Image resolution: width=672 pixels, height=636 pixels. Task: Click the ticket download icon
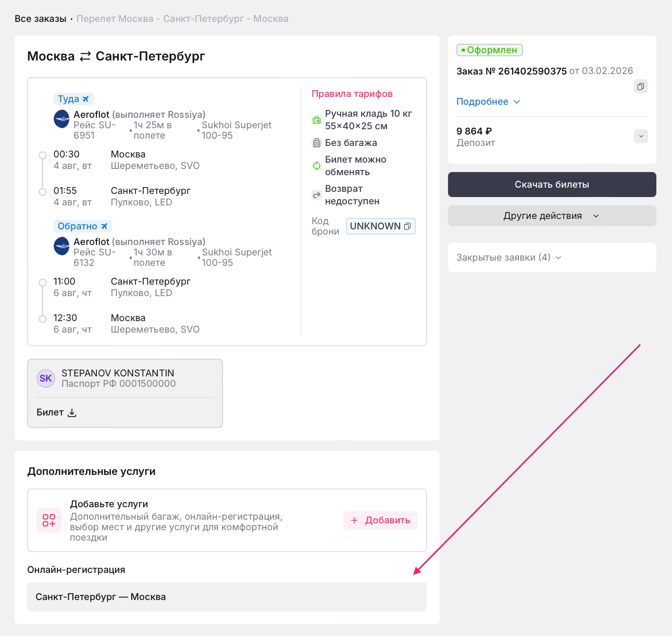coord(72,413)
